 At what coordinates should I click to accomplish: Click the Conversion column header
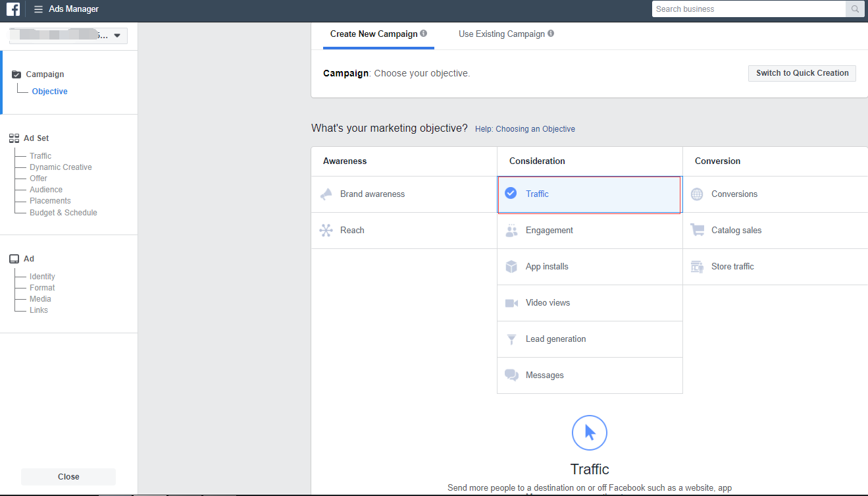(x=717, y=161)
